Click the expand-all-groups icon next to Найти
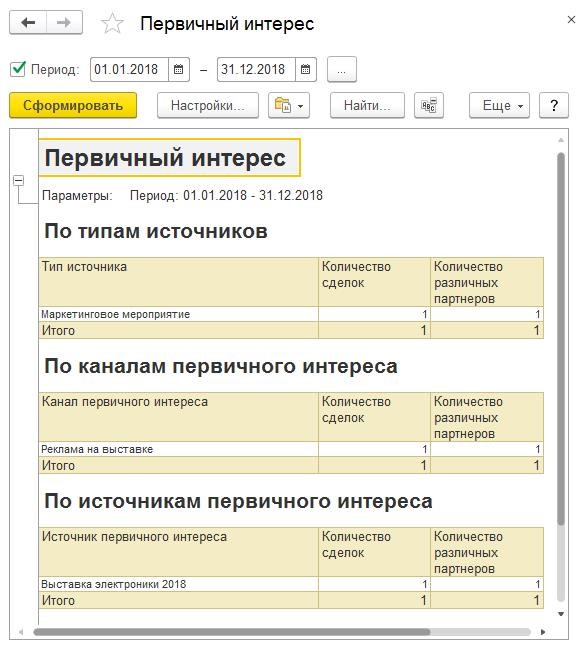 tap(429, 105)
